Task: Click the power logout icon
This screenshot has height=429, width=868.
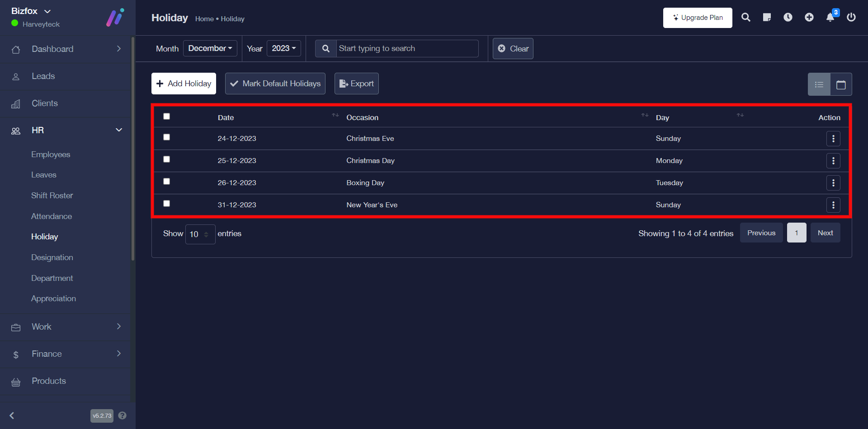Action: [851, 18]
